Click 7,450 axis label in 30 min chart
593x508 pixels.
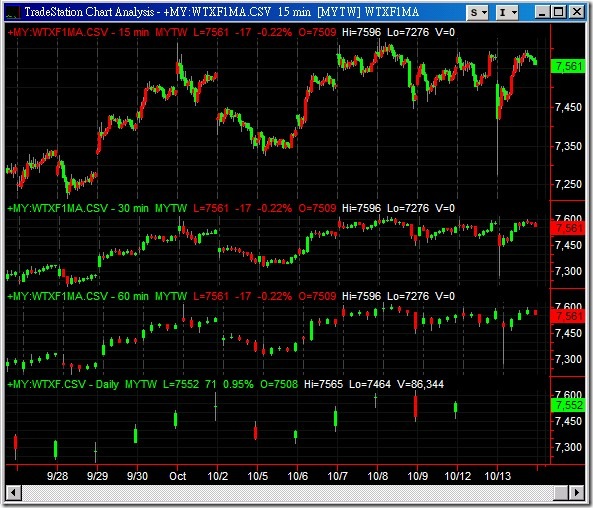[x=568, y=245]
